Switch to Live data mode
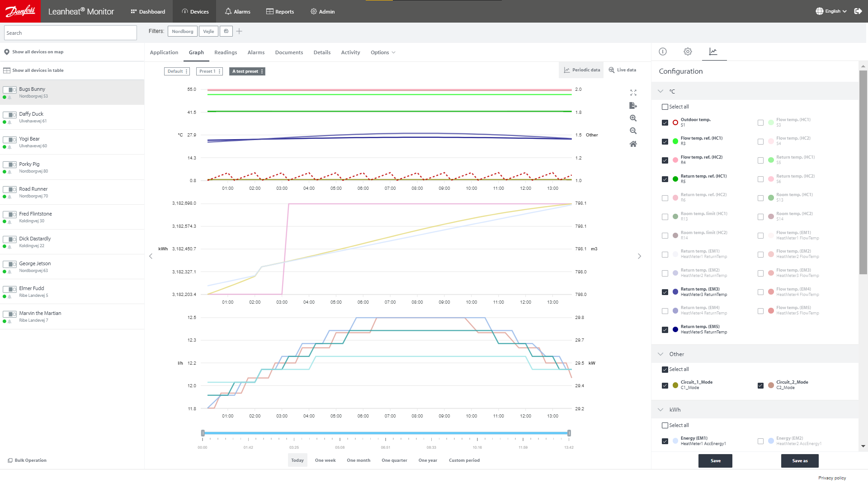This screenshot has height=488, width=868. pos(622,70)
